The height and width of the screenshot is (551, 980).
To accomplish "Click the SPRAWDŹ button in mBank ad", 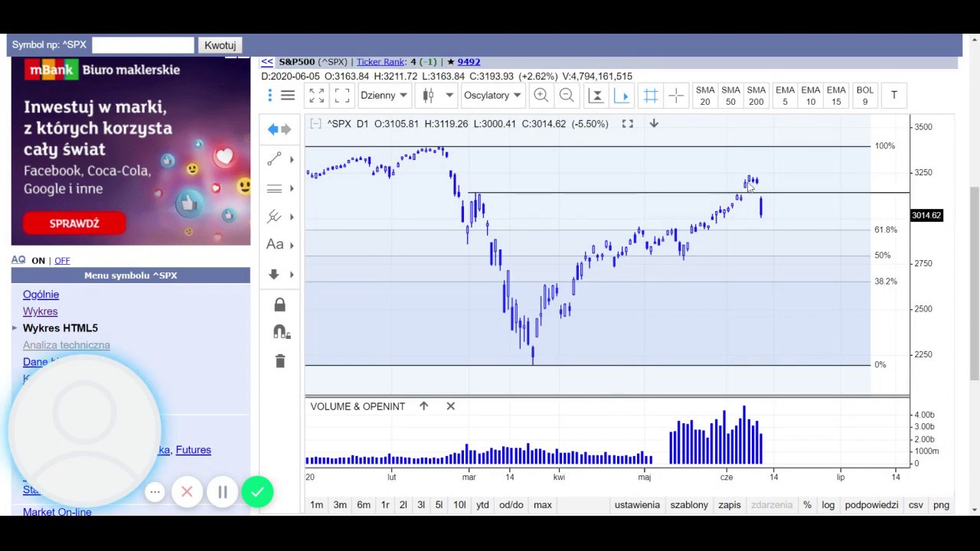I will tap(74, 223).
